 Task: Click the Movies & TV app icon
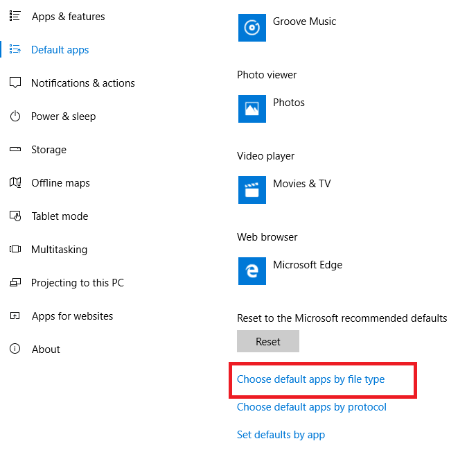coord(252,190)
